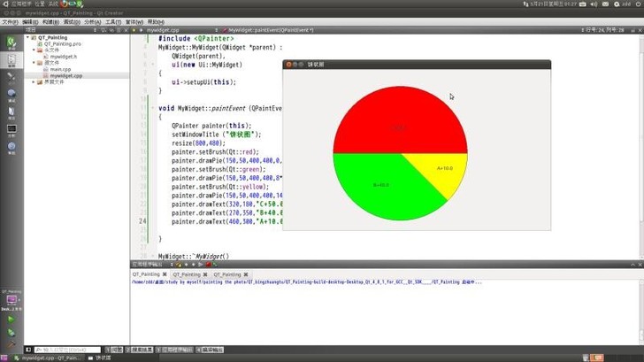Image resolution: width=644 pixels, height=362 pixels.
Task: Open the Analyze menu
Action: coord(93,22)
